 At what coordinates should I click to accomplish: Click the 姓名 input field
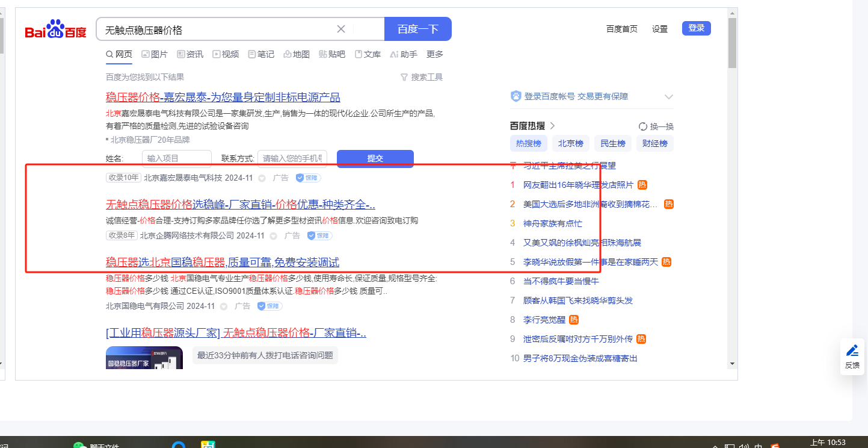176,158
